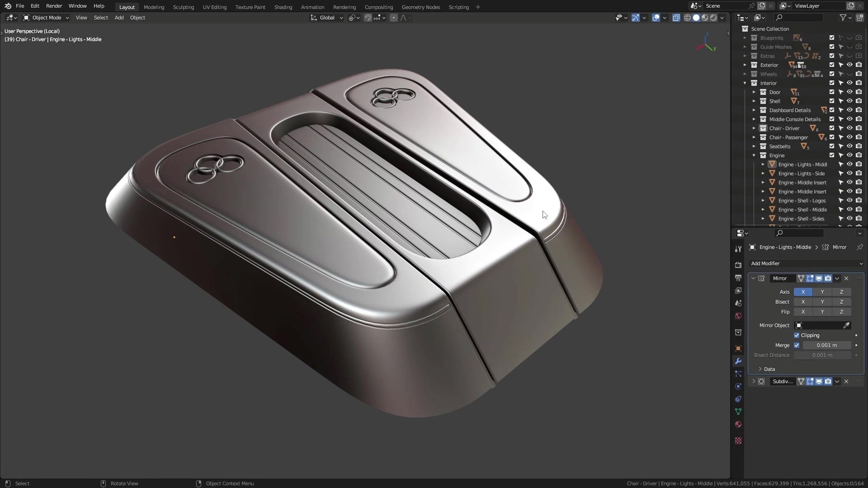Screen dimensions: 868x488
Task: Click the outliner search field
Action: coord(799,18)
